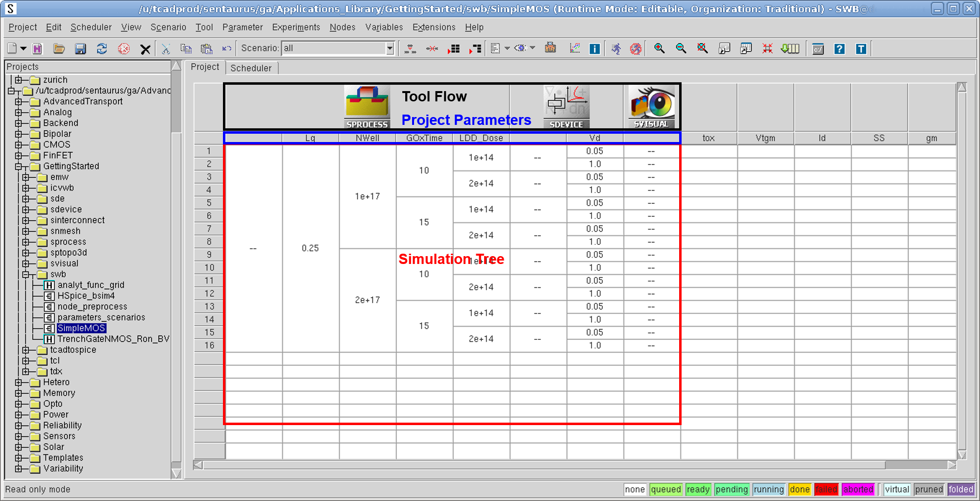Select the SDEVICE tool icon in tool flow

pyautogui.click(x=566, y=107)
